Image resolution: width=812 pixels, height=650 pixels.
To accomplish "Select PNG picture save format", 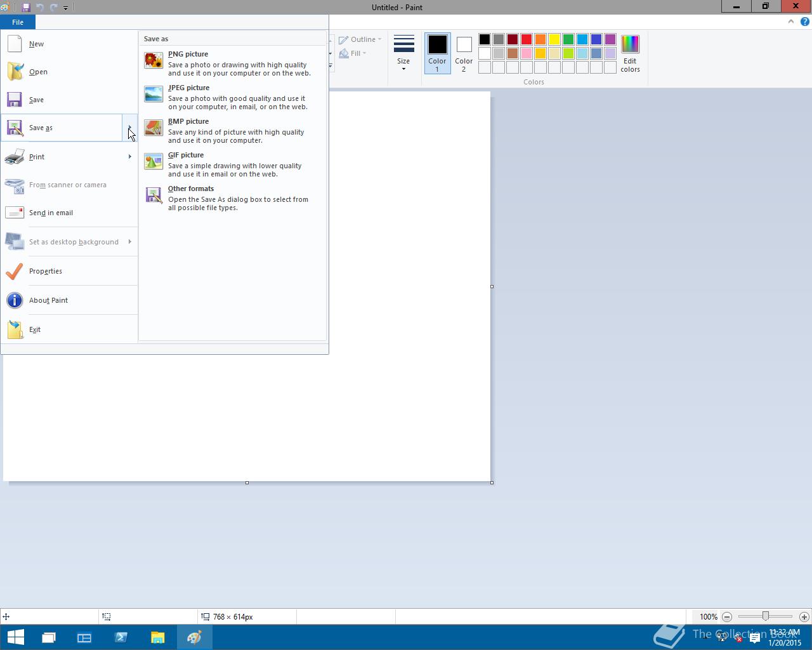I will tap(232, 63).
